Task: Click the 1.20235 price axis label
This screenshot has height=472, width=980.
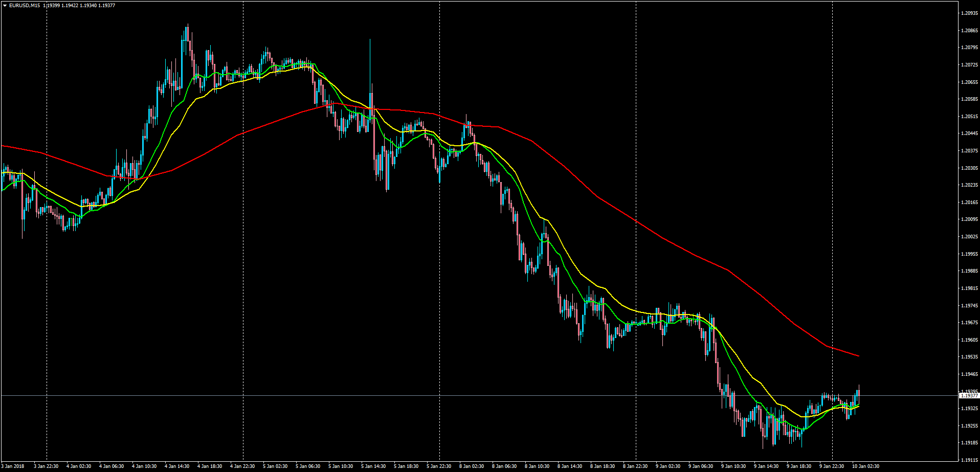Action: coord(970,185)
